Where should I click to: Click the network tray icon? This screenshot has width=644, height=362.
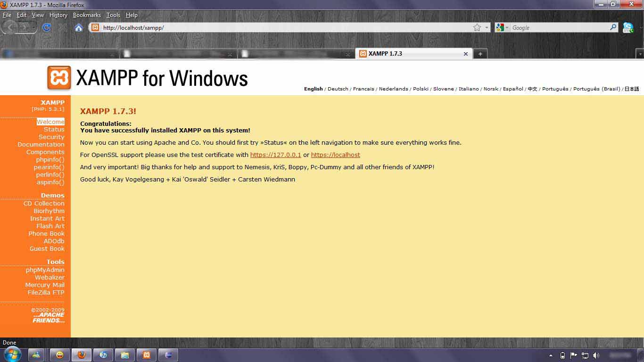click(x=585, y=355)
